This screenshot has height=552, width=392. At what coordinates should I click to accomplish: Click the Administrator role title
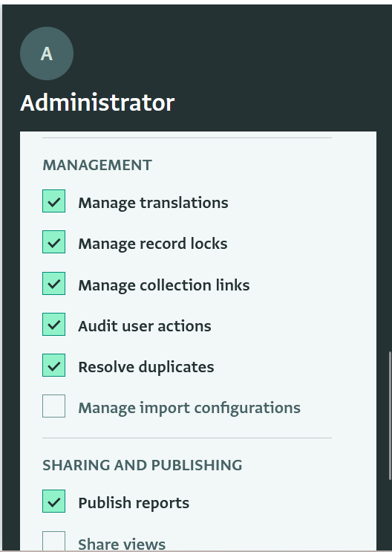97,103
